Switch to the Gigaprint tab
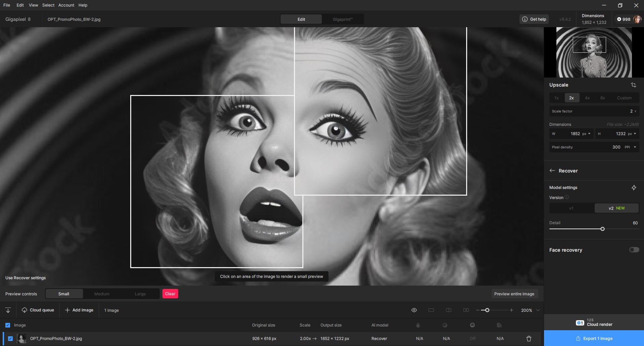644x346 pixels. (x=343, y=19)
